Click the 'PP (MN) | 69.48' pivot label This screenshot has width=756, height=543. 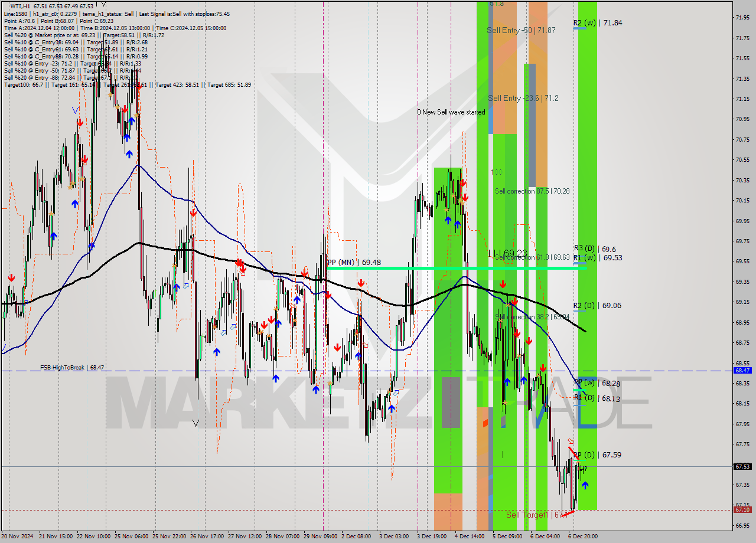click(354, 262)
